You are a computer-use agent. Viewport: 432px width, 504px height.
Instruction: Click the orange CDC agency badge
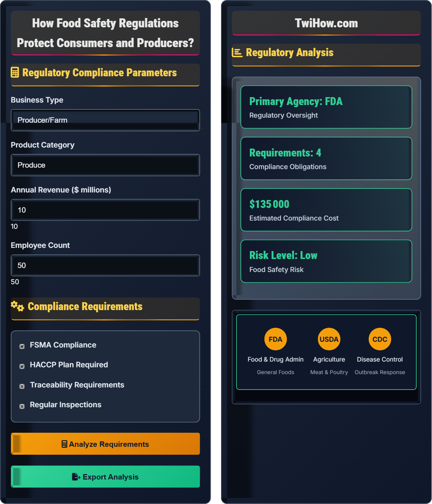point(380,339)
